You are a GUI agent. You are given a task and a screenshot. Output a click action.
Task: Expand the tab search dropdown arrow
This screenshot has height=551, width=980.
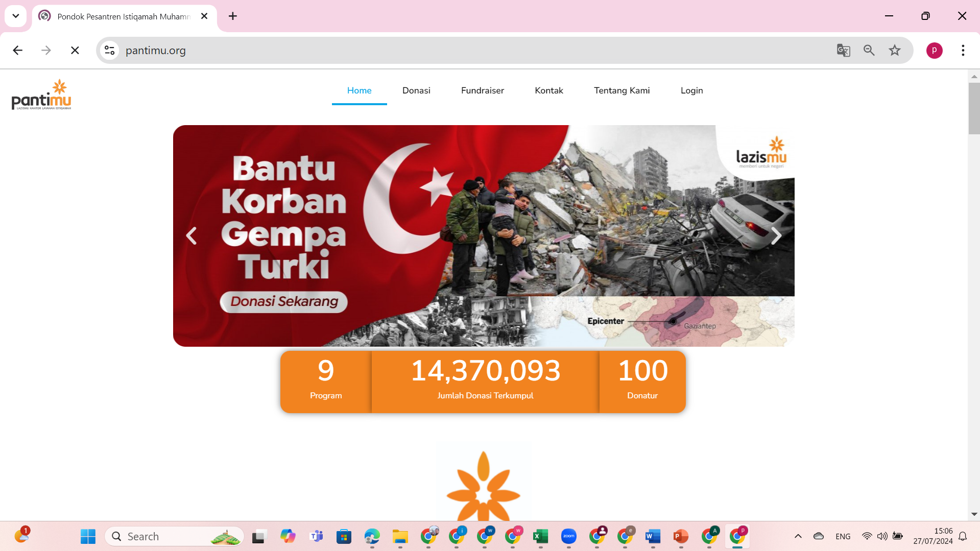[16, 16]
